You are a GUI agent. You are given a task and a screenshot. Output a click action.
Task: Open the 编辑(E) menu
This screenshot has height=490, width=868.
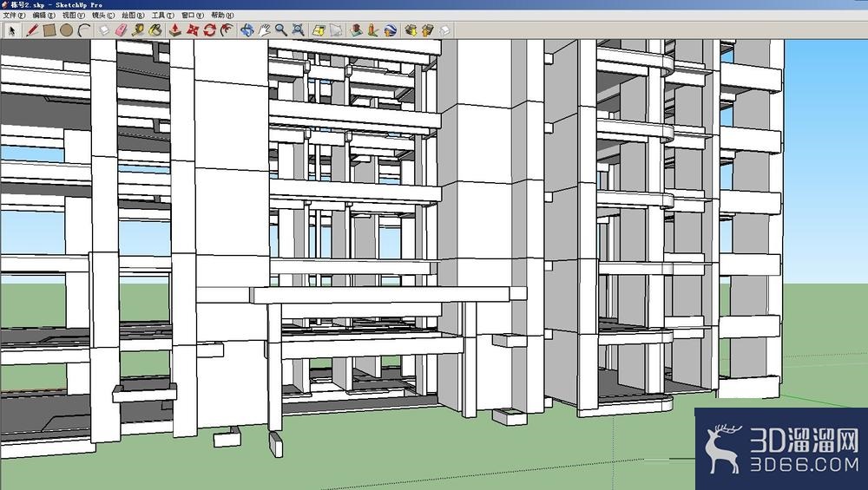click(x=43, y=16)
